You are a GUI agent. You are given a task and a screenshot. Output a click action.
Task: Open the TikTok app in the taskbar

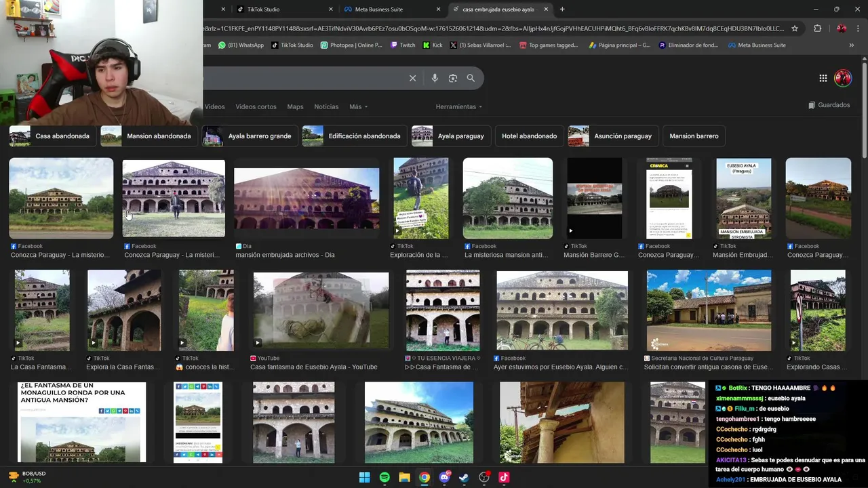(x=504, y=477)
